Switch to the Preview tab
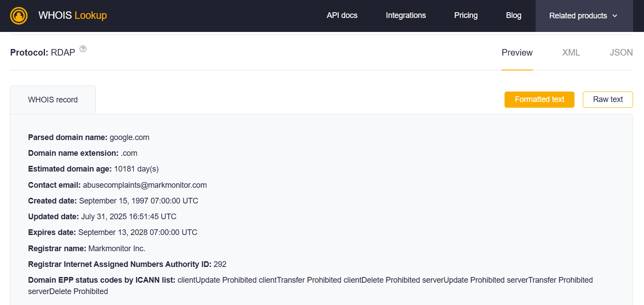The width and height of the screenshot is (644, 305). 517,53
